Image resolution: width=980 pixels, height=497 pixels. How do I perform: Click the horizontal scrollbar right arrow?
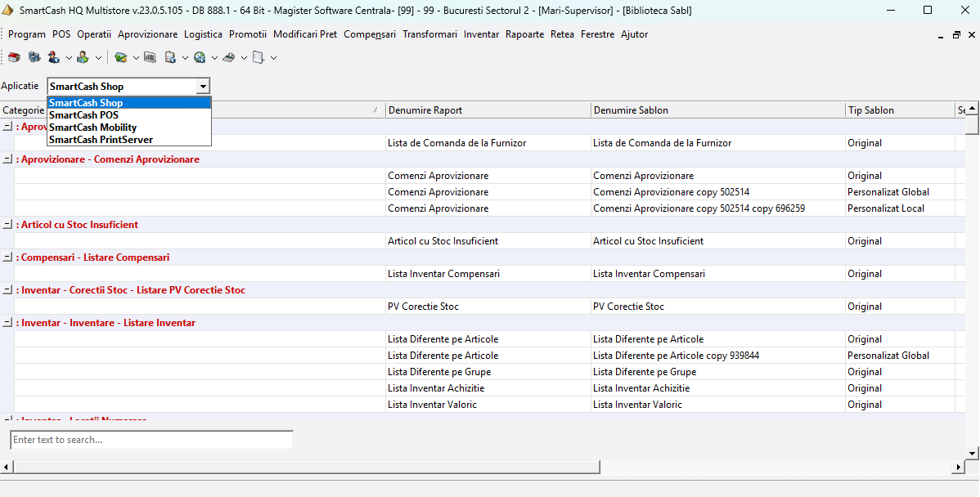pyautogui.click(x=960, y=467)
